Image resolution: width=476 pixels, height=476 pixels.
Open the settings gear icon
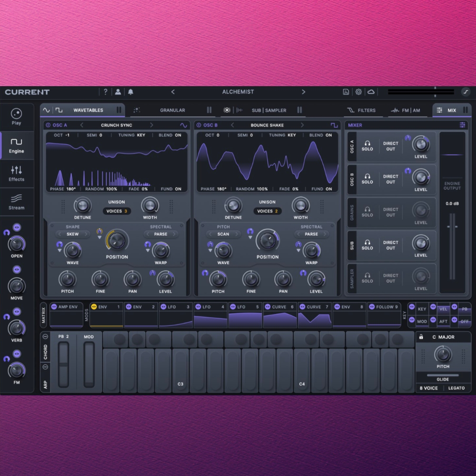(358, 92)
